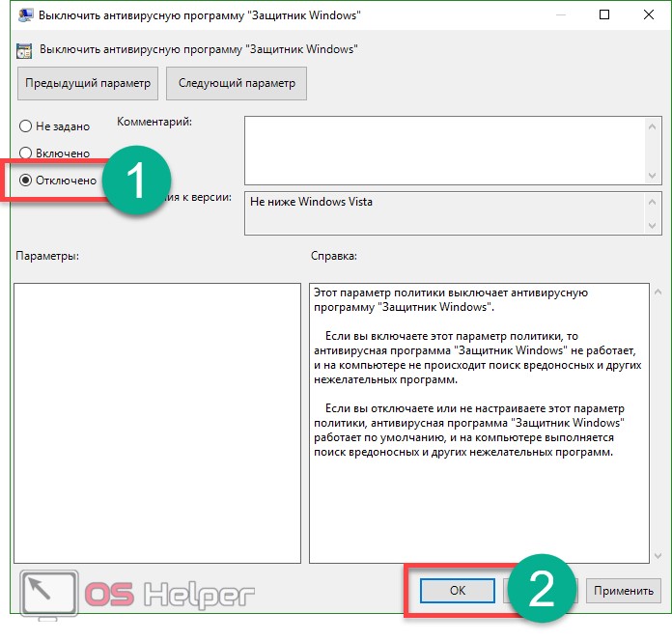Image resolution: width=672 pixels, height=641 pixels.
Task: Minimize the policy dialog window
Action: pos(560,15)
